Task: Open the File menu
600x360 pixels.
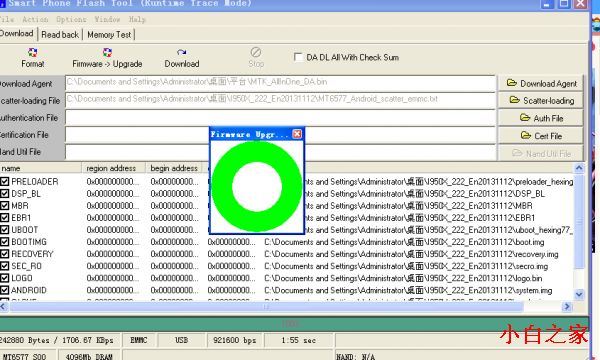Action: coord(7,19)
